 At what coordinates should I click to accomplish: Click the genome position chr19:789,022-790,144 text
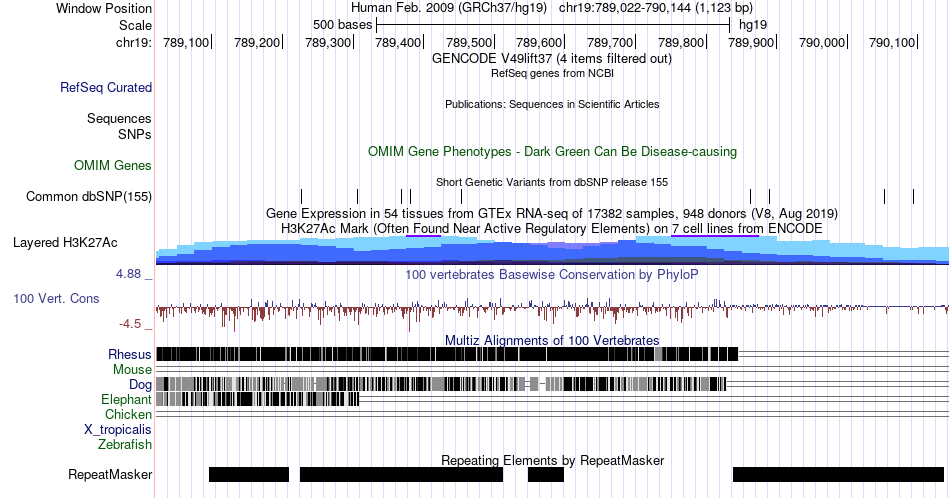656,8
